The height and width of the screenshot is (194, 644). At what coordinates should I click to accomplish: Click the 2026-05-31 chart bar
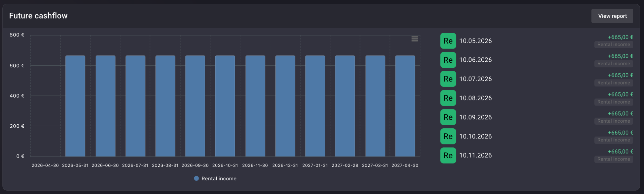tap(75, 106)
